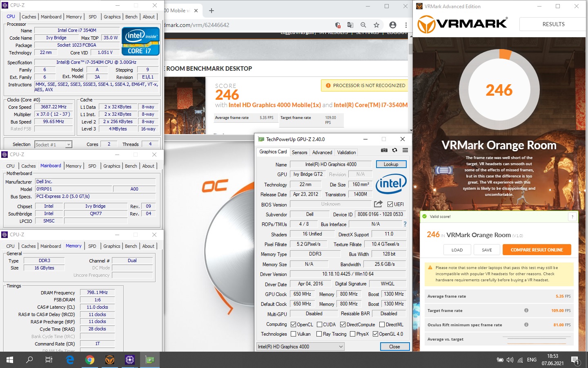Open a new browser tab with plus
588x368 pixels.
pyautogui.click(x=212, y=11)
